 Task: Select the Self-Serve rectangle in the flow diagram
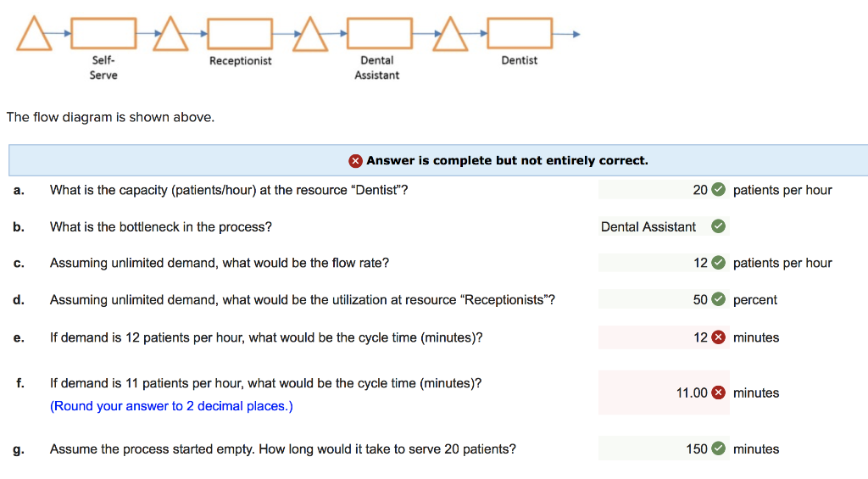tap(103, 33)
